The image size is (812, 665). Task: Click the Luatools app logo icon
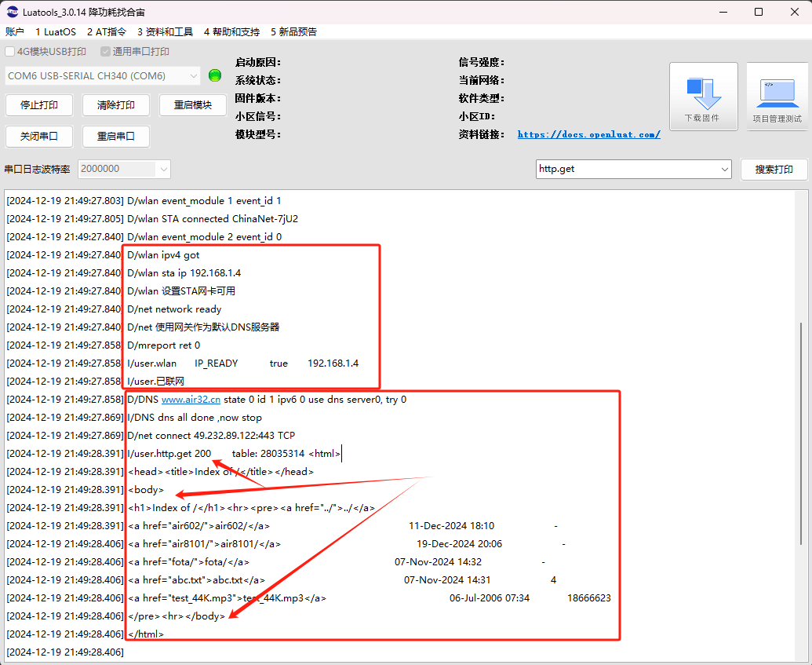12,12
